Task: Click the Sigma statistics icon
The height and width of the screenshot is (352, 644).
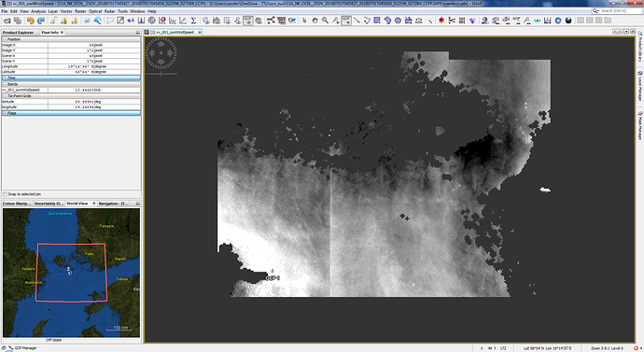Action: click(x=193, y=21)
